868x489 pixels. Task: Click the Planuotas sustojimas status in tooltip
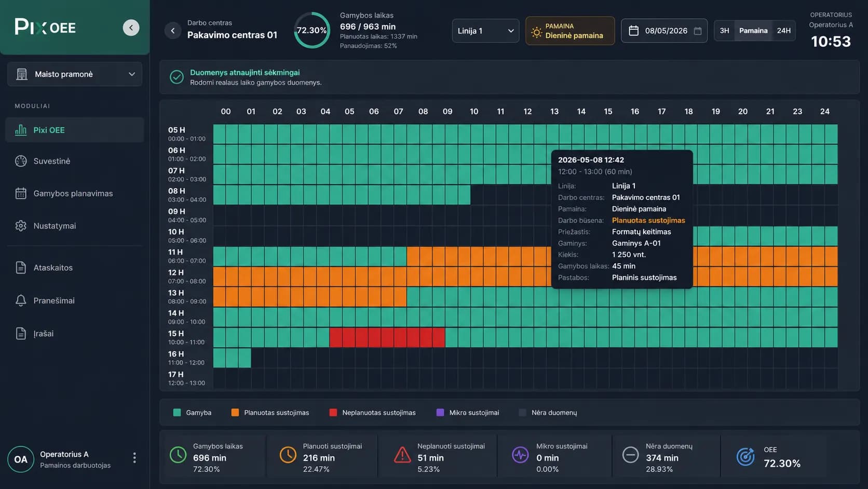[648, 220]
